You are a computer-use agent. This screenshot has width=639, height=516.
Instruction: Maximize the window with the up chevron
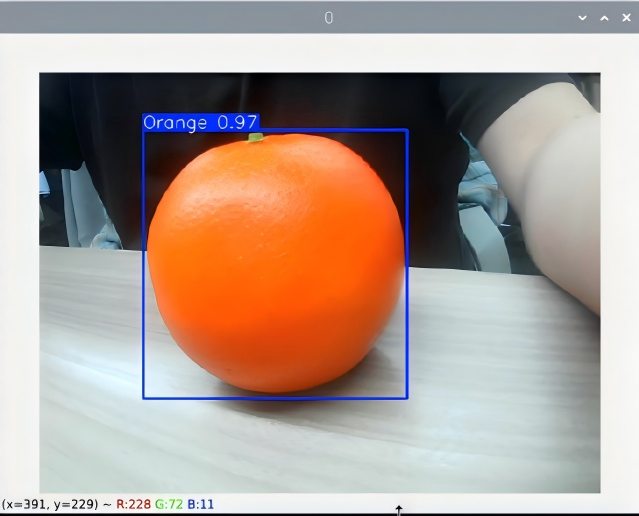point(604,18)
